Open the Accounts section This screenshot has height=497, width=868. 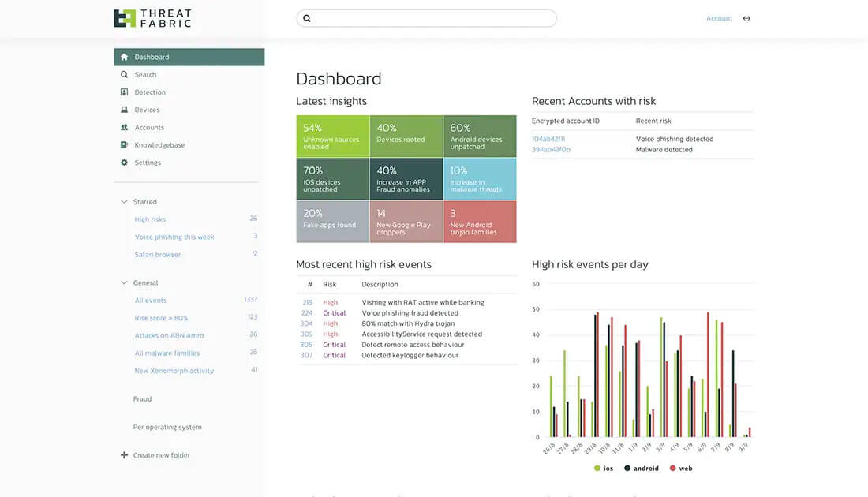pyautogui.click(x=149, y=127)
